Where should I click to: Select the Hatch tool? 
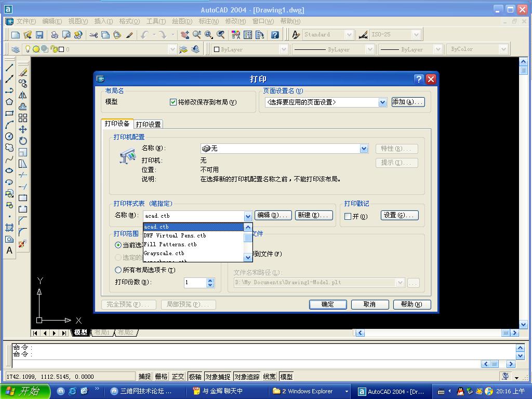9,228
